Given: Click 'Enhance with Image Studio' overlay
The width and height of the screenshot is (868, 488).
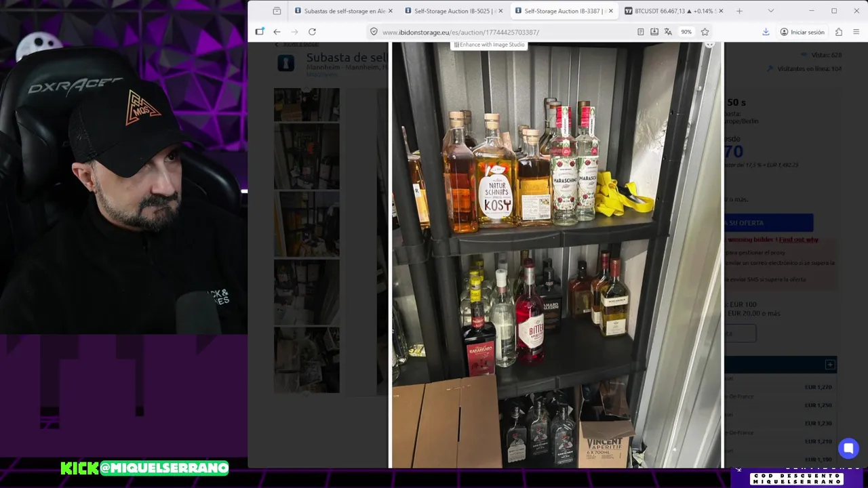Looking at the screenshot, I should click(489, 45).
